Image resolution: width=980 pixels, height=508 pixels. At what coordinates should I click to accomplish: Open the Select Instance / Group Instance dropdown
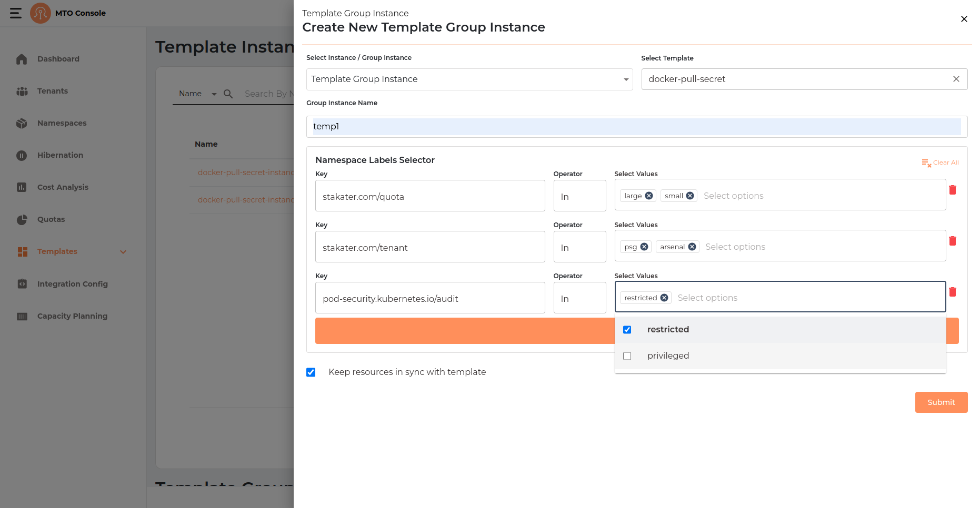[469, 79]
